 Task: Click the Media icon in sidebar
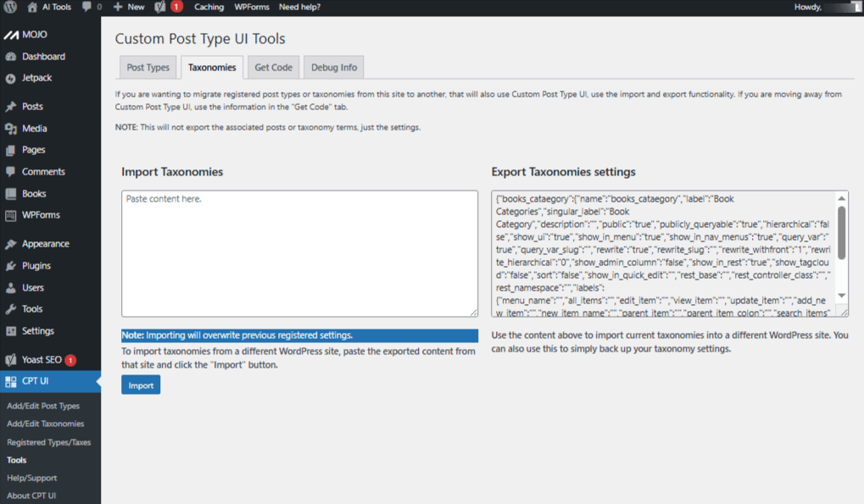click(10, 129)
